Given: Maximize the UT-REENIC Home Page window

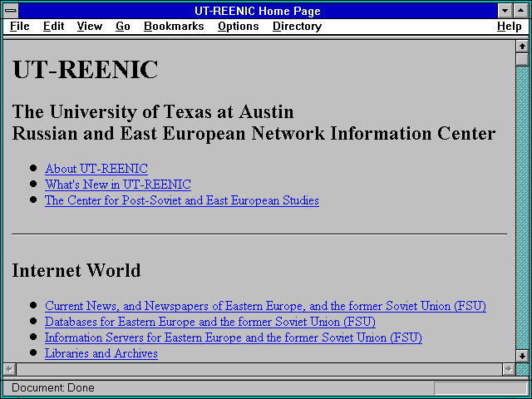Looking at the screenshot, I should (520, 11).
